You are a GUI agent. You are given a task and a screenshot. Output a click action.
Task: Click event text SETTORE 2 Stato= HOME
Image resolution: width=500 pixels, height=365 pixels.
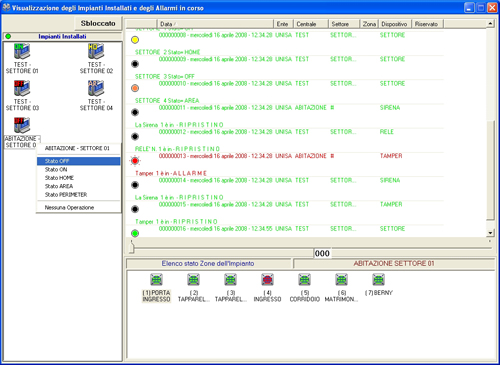pos(168,52)
